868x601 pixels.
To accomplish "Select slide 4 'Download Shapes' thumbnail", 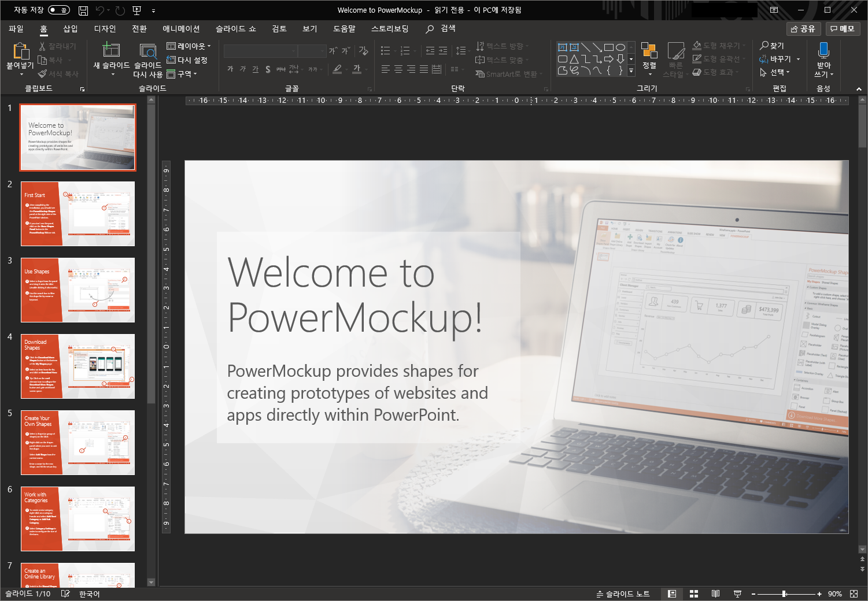I will (x=78, y=366).
